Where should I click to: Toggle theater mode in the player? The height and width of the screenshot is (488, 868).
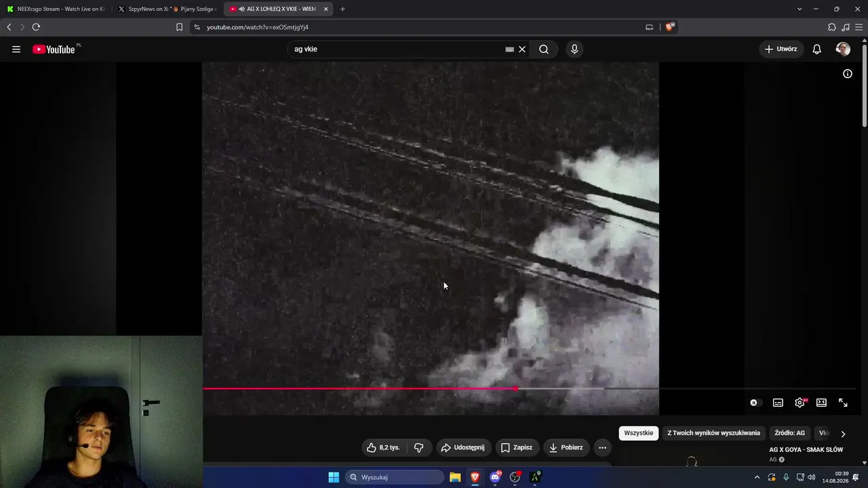click(x=821, y=403)
